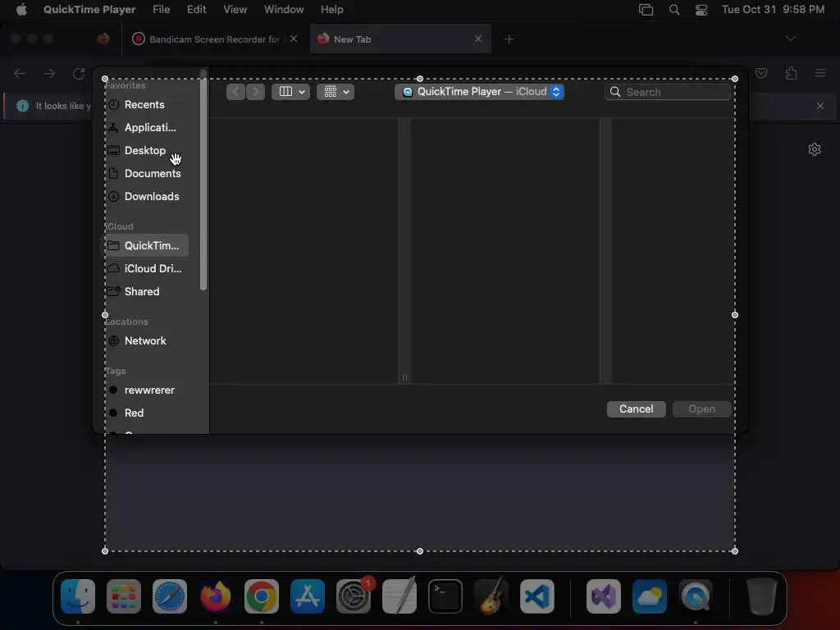Click the date and time display

[773, 10]
